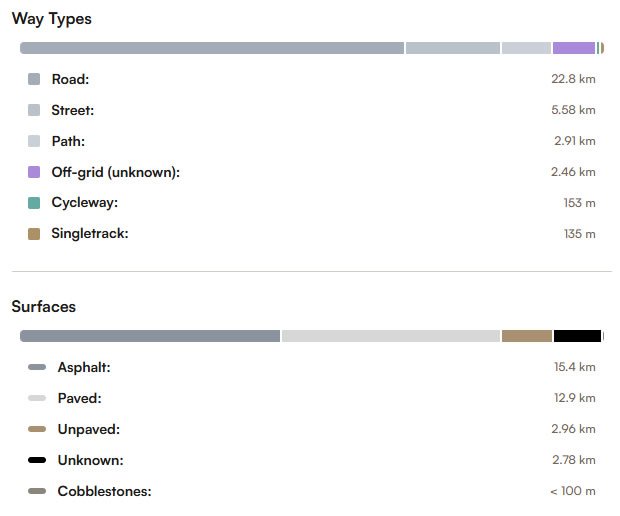Viewport: 620px width, 516px height.
Task: Click the Asphalt surface legend marker
Action: (37, 367)
